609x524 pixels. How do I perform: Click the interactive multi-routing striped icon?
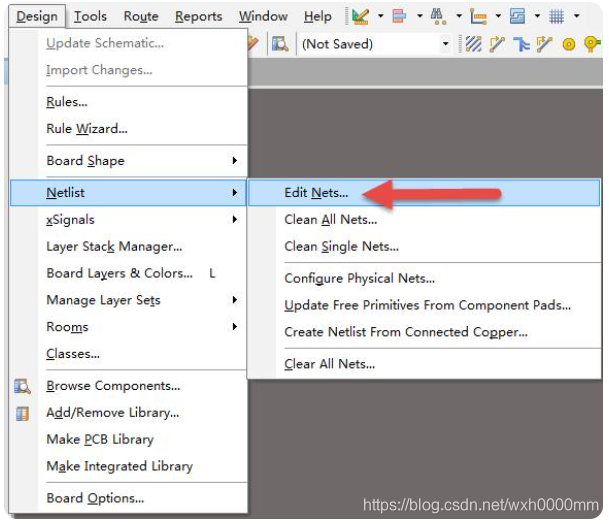click(473, 44)
